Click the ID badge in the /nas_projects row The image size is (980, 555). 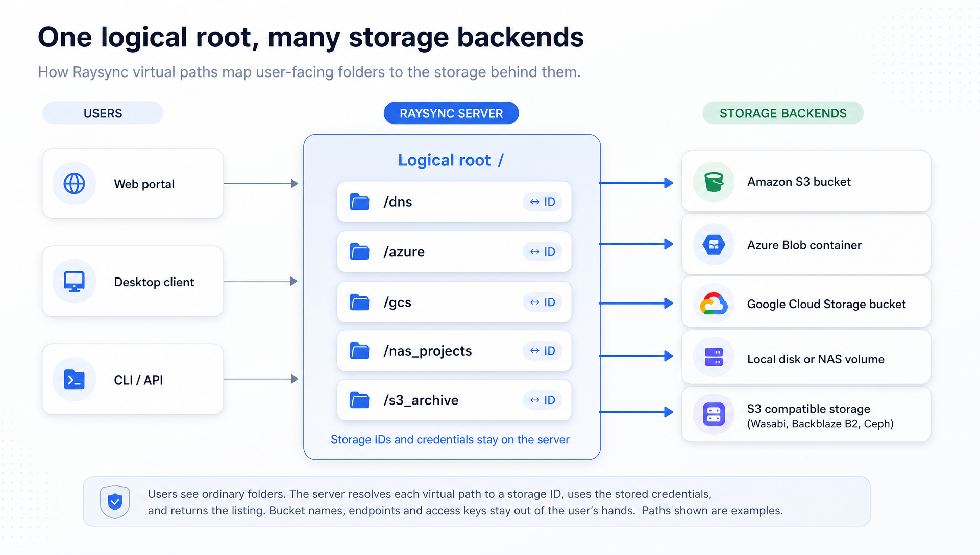(x=542, y=350)
